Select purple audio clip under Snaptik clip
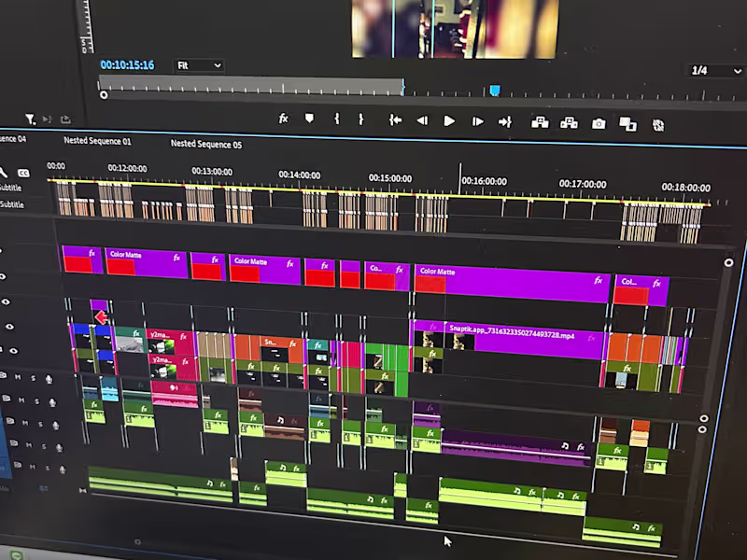 pos(515,448)
